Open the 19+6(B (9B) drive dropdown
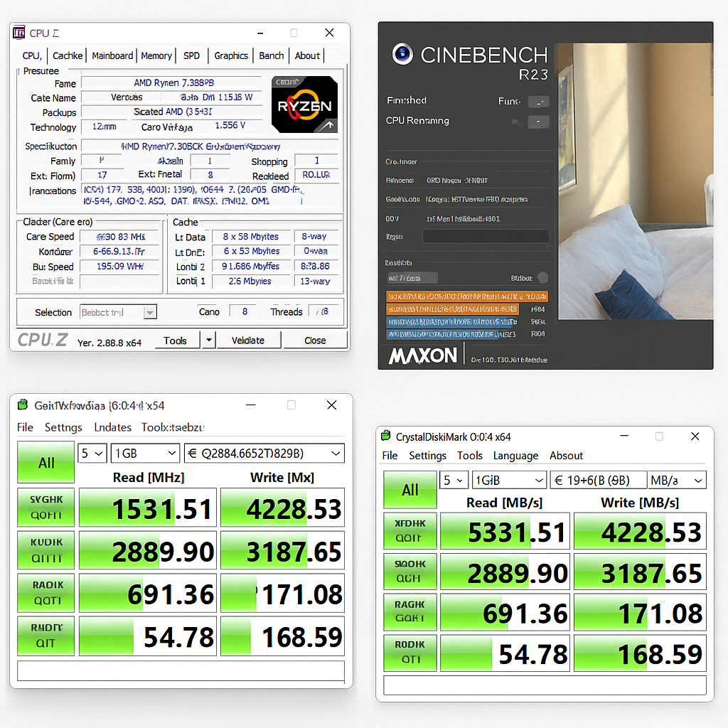This screenshot has width=728, height=728. point(598,480)
